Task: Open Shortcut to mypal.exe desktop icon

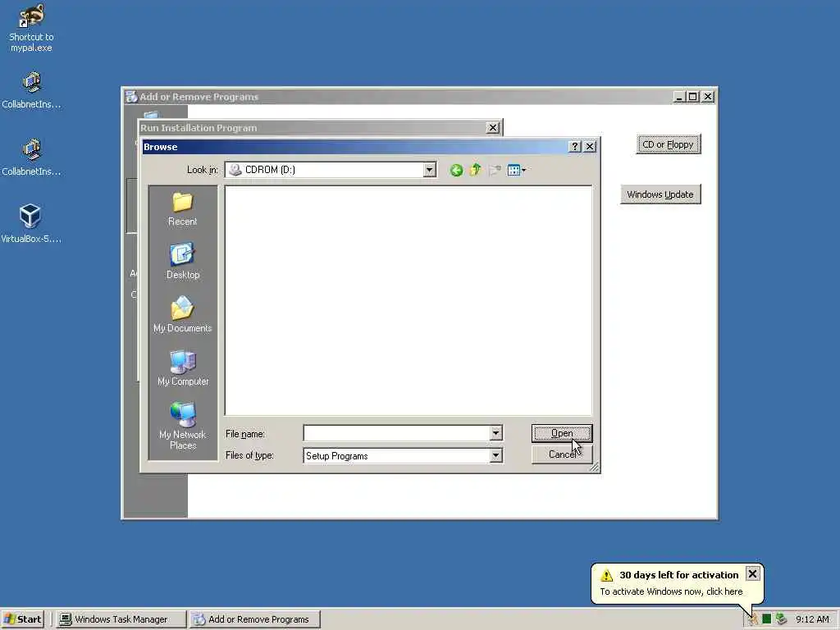Action: (31, 29)
